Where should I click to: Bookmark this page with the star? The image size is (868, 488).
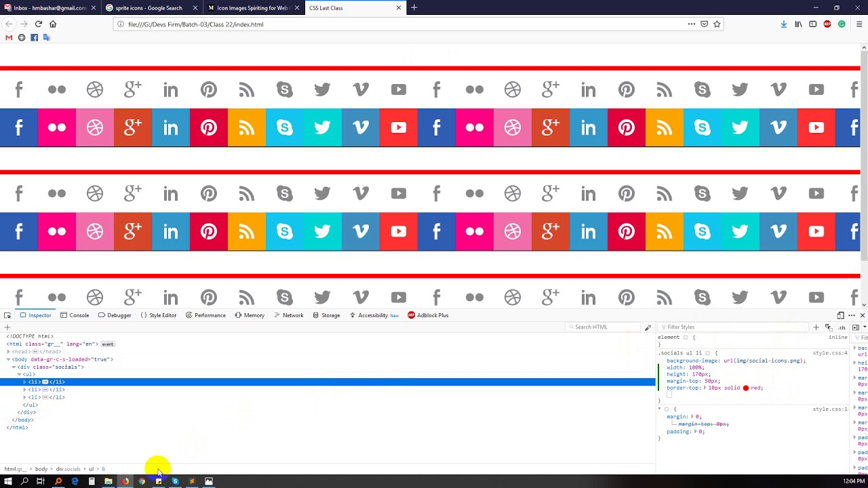pyautogui.click(x=717, y=24)
